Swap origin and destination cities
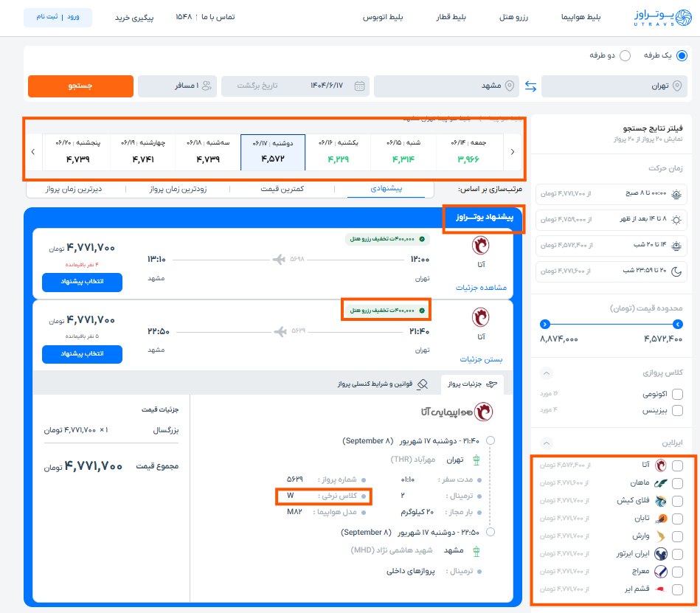Viewport: 700px width, 613px height. (530, 86)
